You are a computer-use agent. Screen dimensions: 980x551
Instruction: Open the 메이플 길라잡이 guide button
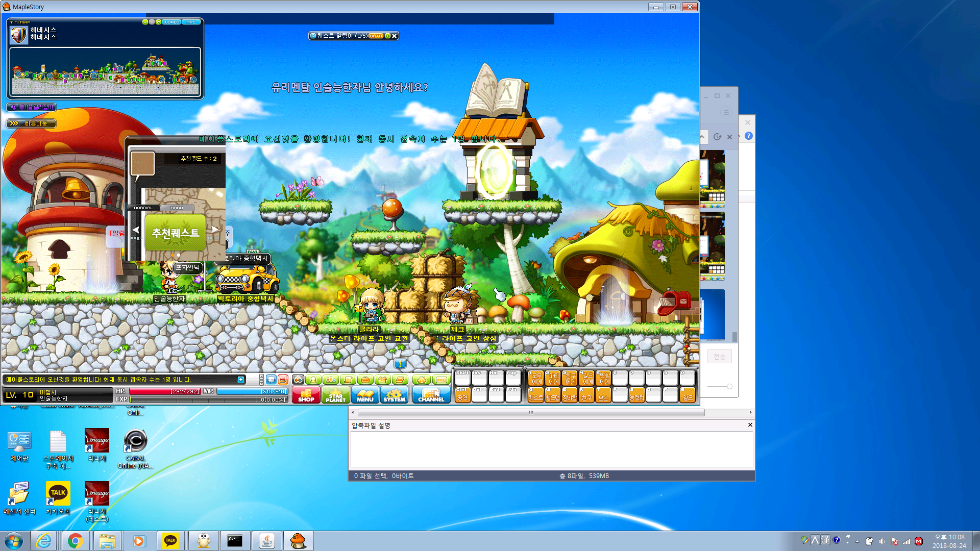point(31,107)
